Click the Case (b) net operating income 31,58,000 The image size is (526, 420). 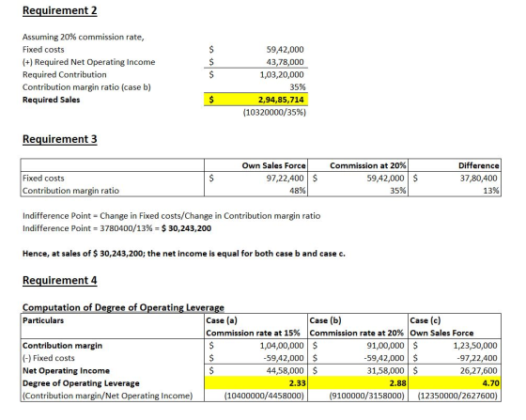pos(385,371)
